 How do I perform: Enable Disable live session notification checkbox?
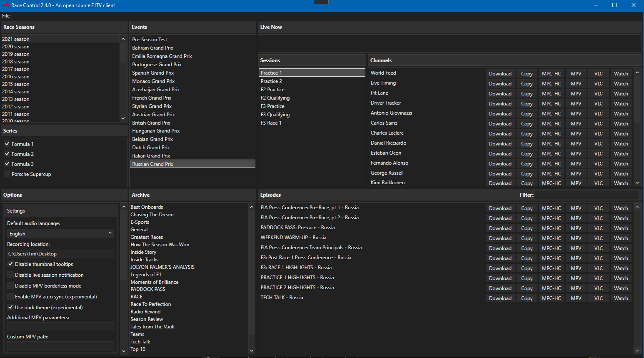pos(10,275)
